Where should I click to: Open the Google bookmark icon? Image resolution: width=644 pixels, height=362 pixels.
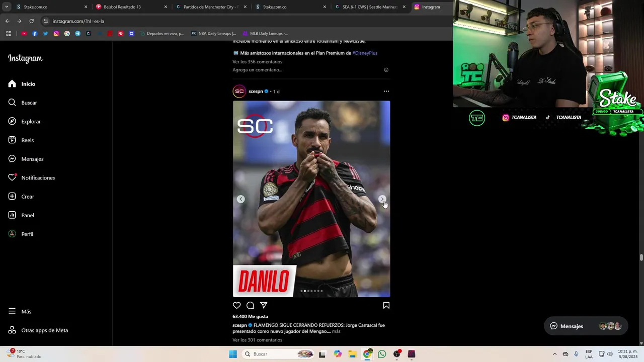pos(67,34)
